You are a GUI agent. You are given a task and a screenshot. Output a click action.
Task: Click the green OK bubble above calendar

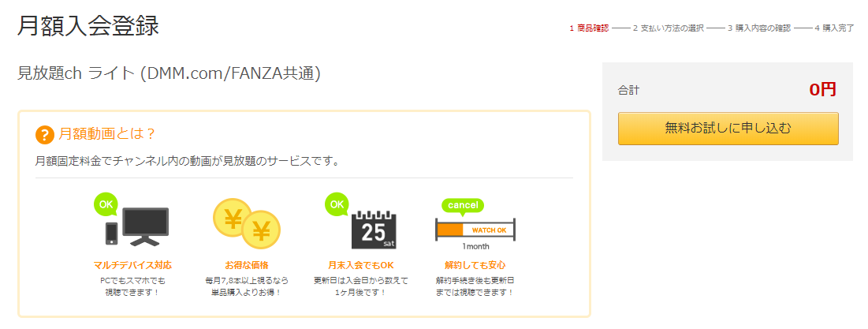pyautogui.click(x=336, y=204)
